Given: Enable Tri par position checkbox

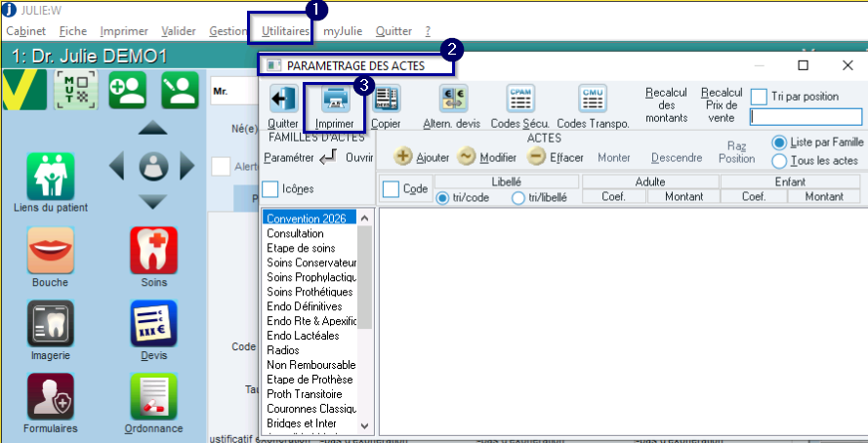Looking at the screenshot, I should (759, 97).
